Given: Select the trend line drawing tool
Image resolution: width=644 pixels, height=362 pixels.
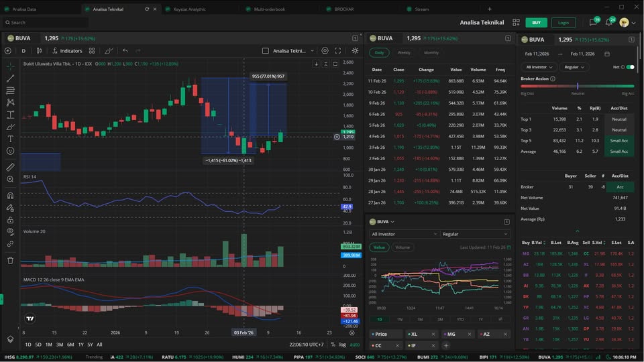Looking at the screenshot, I should click(10, 78).
